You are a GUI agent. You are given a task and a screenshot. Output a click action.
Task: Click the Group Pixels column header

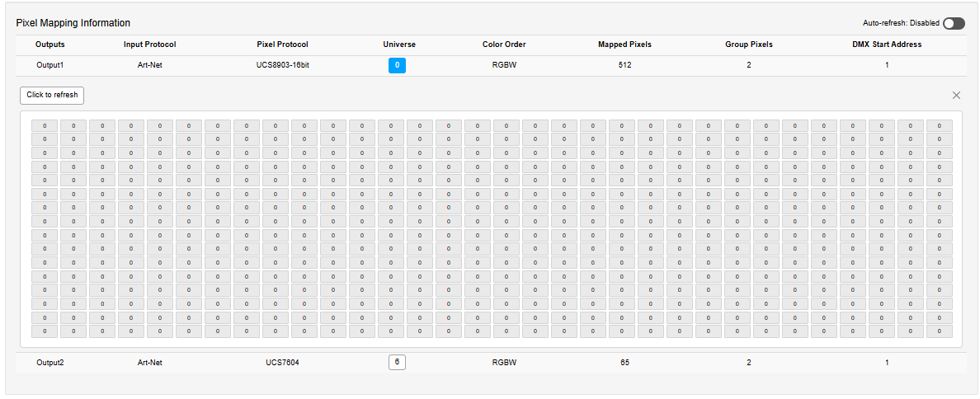[749, 45]
